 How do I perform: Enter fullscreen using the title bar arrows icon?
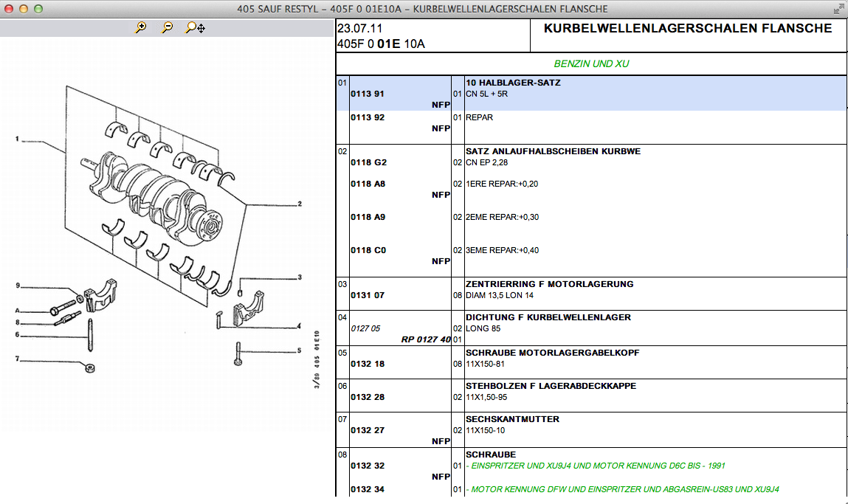(838, 9)
